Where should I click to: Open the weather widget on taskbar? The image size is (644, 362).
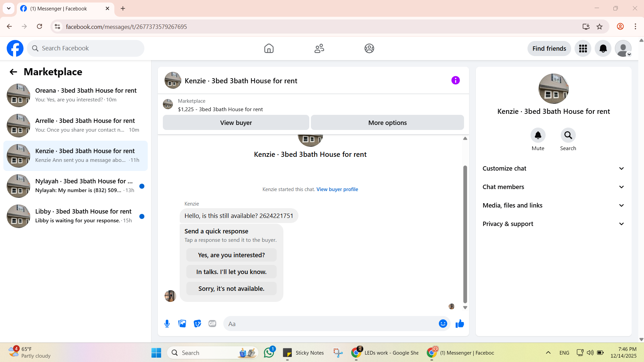pyautogui.click(x=30, y=353)
